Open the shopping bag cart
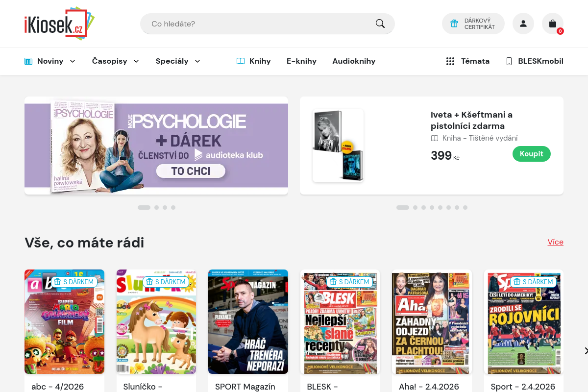This screenshot has height=392, width=588. 552,24
